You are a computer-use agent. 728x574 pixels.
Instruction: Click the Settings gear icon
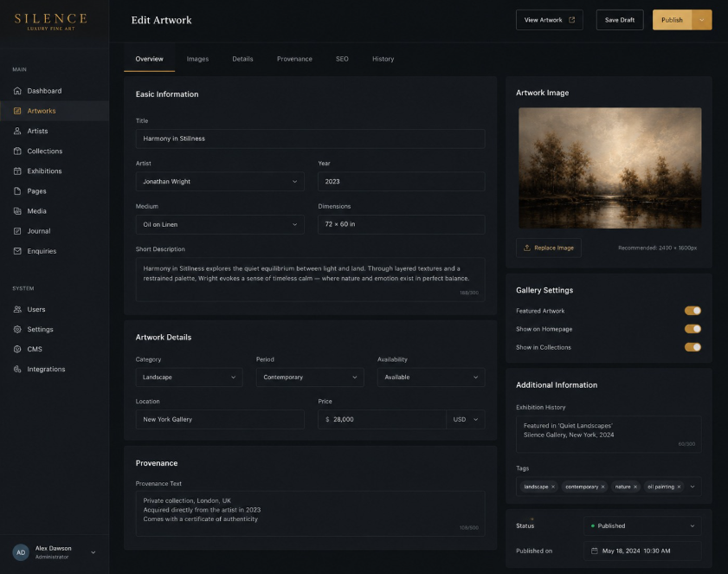[17, 329]
